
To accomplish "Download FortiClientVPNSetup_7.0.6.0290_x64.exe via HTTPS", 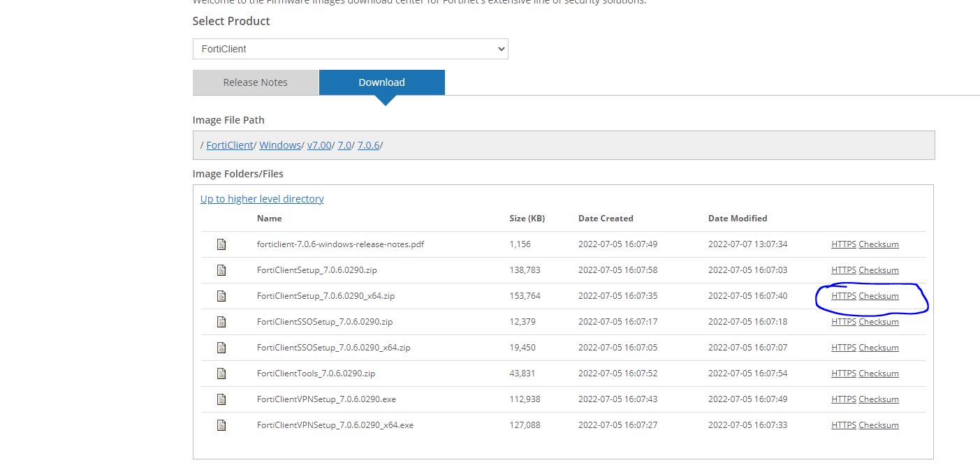I will coord(844,425).
